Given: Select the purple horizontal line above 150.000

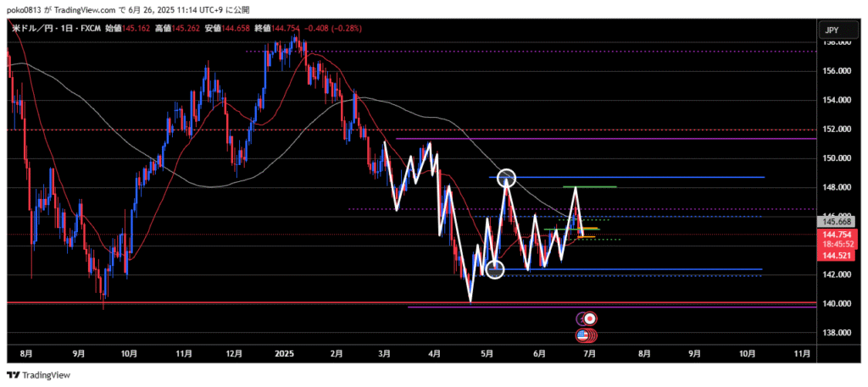Looking at the screenshot, I should click(x=593, y=139).
